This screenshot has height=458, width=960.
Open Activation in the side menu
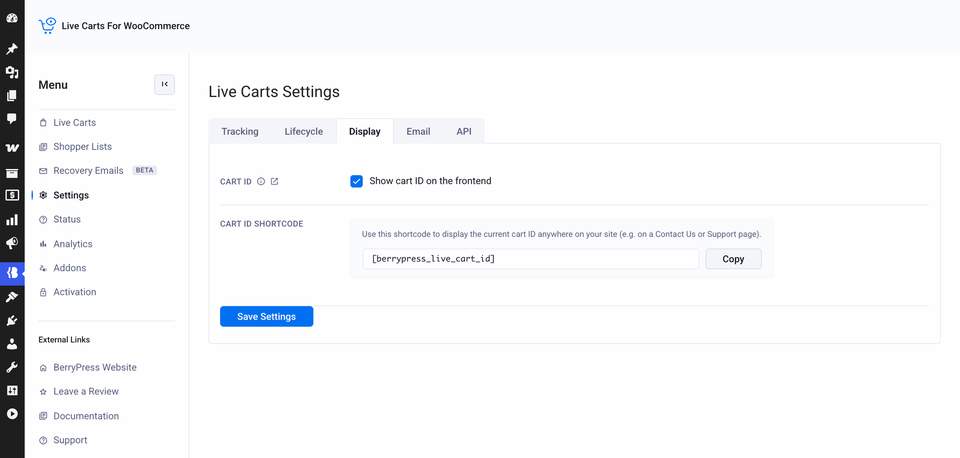[x=75, y=292]
